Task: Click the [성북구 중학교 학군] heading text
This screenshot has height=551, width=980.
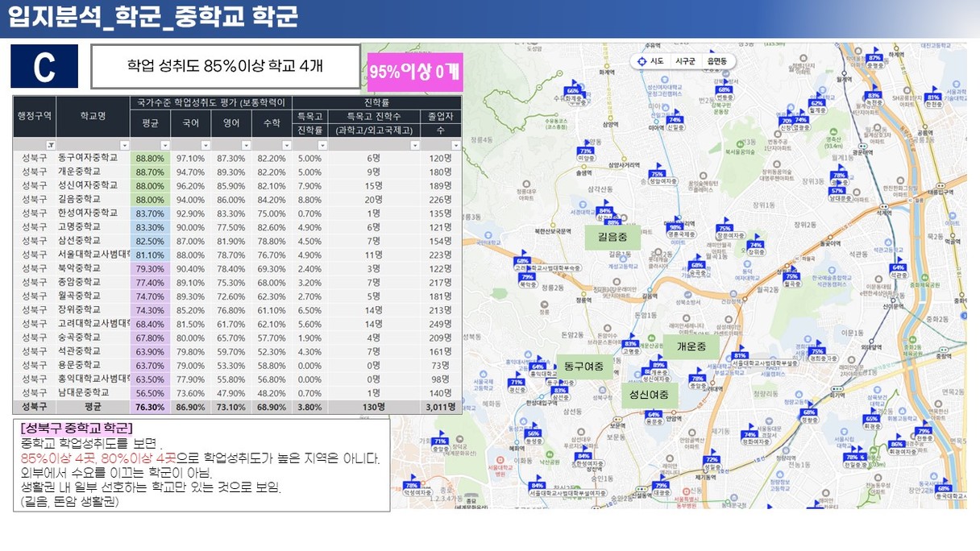Action: [77, 427]
